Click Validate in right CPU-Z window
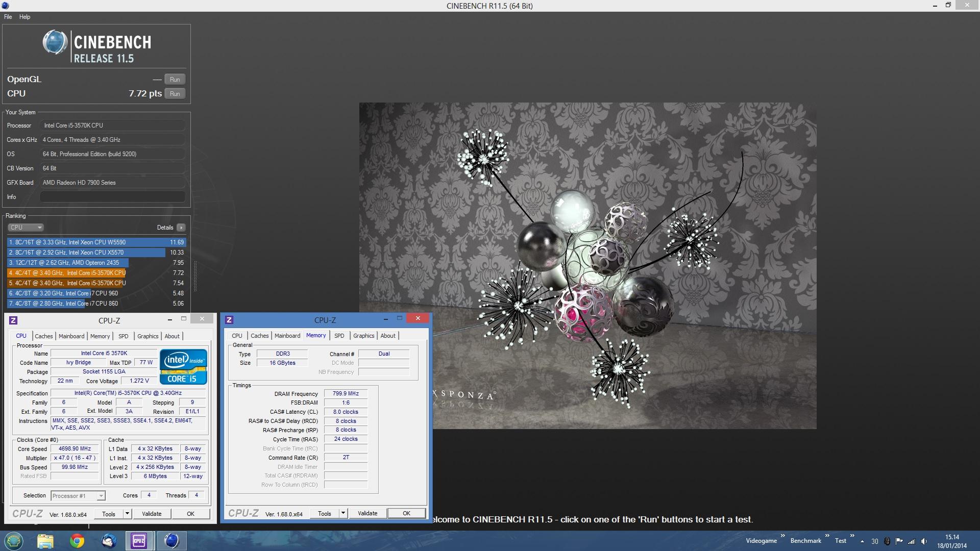 pyautogui.click(x=367, y=513)
